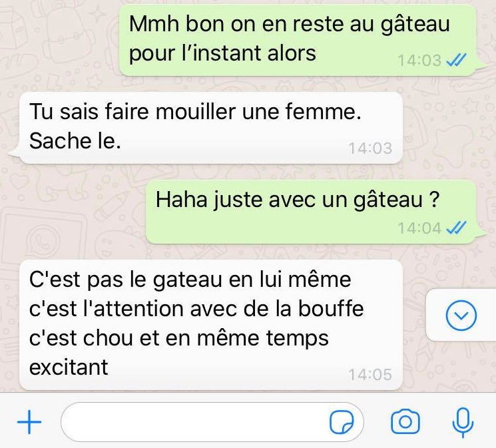This screenshot has width=496, height=448.
Task: Tap the scroll-to-bottom chevron button
Action: pos(461,315)
